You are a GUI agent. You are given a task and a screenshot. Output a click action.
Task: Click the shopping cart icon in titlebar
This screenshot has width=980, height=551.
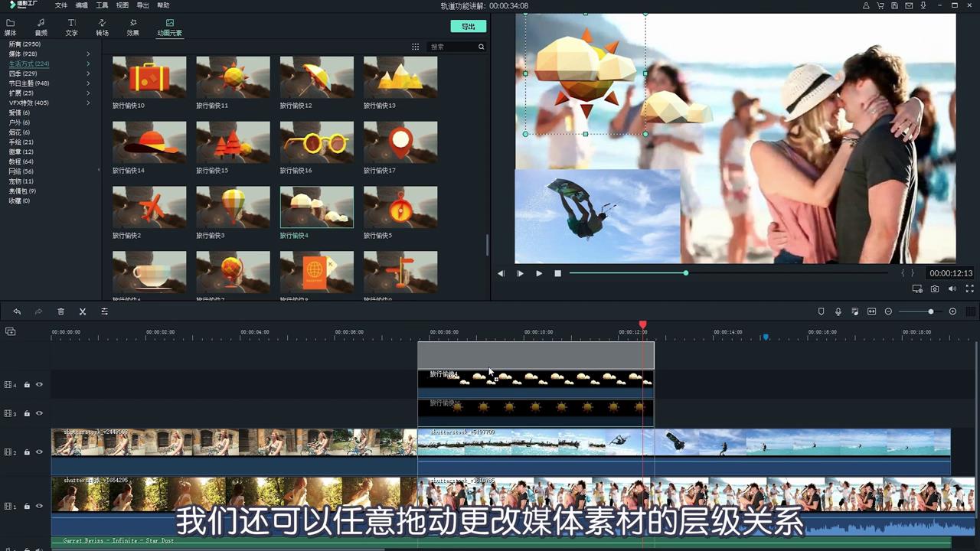pos(879,5)
